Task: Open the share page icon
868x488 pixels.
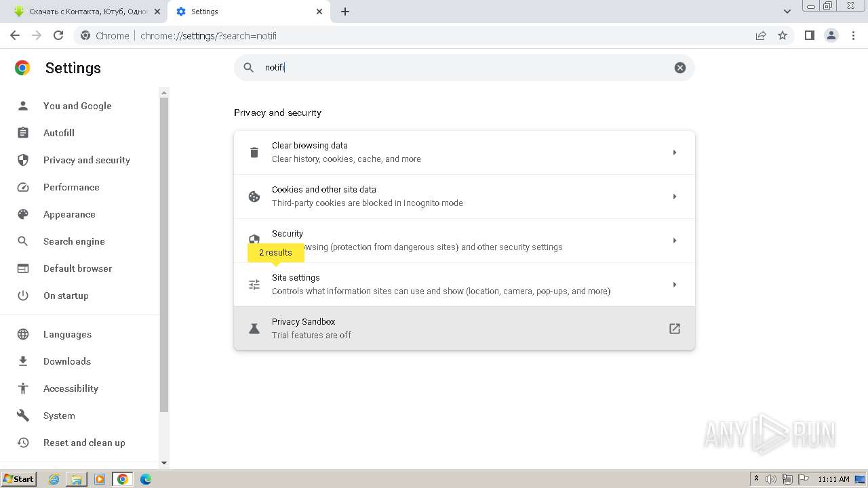Action: point(761,35)
